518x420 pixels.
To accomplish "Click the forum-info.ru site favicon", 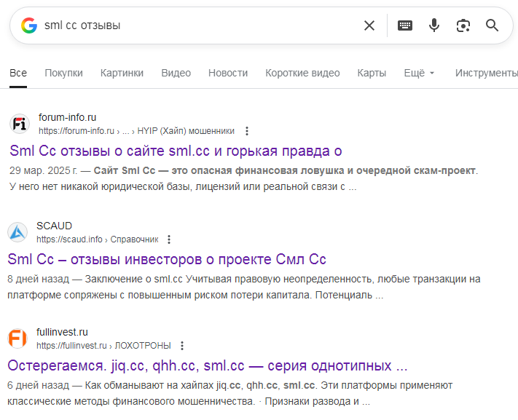I will tap(19, 124).
